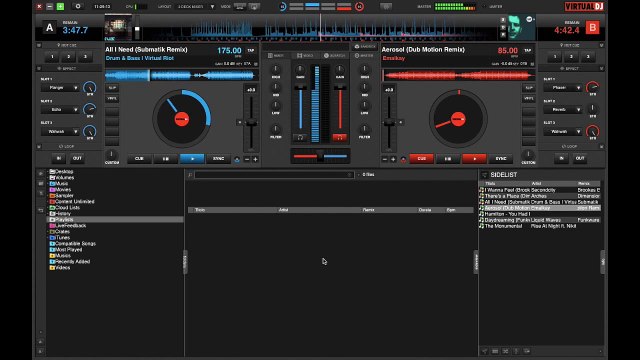Click the search magnifier icon

point(190,175)
